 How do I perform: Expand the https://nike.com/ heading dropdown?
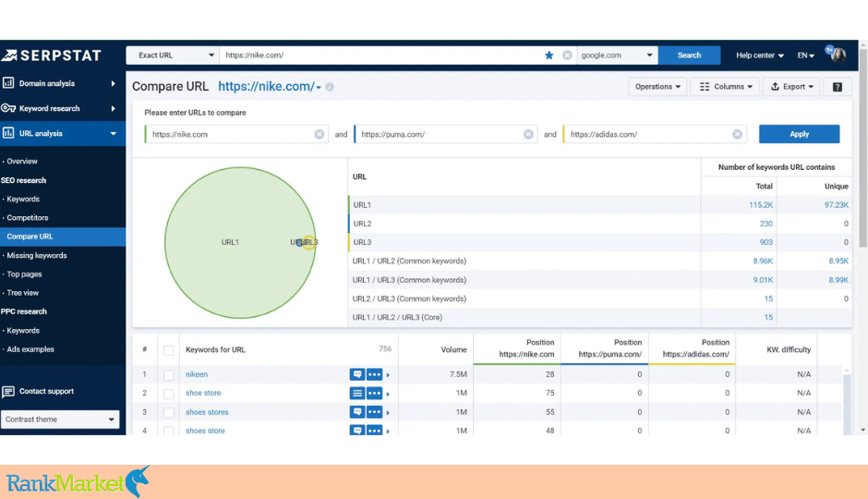click(x=319, y=88)
